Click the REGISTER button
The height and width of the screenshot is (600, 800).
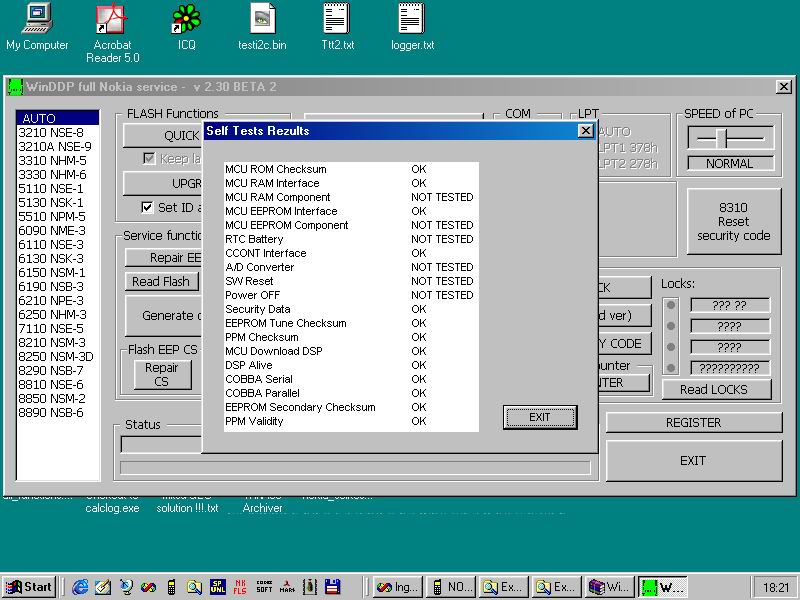coord(693,422)
